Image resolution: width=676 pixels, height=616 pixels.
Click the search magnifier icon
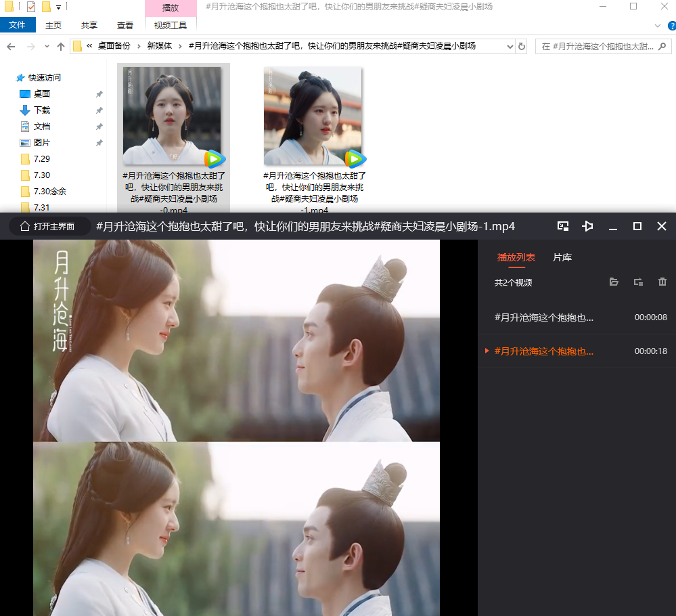coord(662,46)
